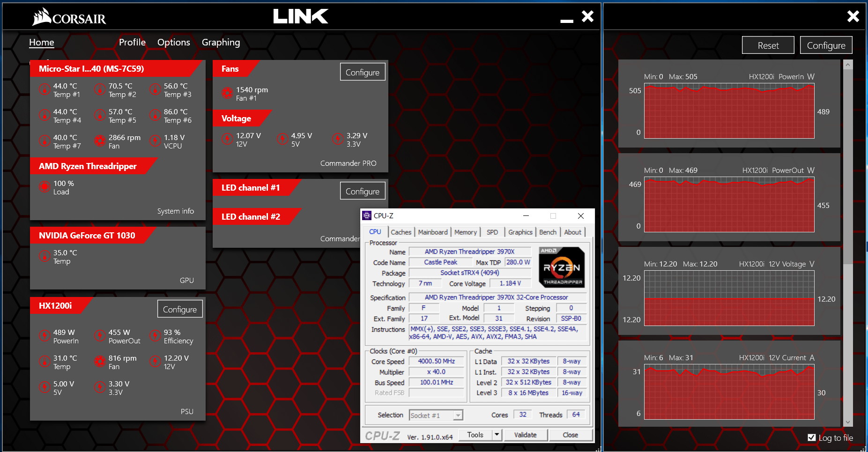Click the VCPU voltage icon
Viewport: 868px width, 452px height.
pos(155,141)
